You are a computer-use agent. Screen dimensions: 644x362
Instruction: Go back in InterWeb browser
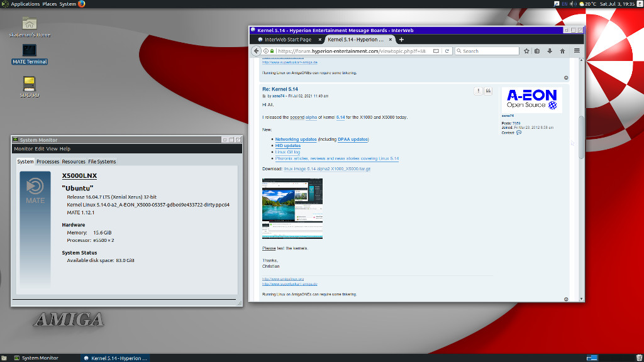click(x=257, y=51)
